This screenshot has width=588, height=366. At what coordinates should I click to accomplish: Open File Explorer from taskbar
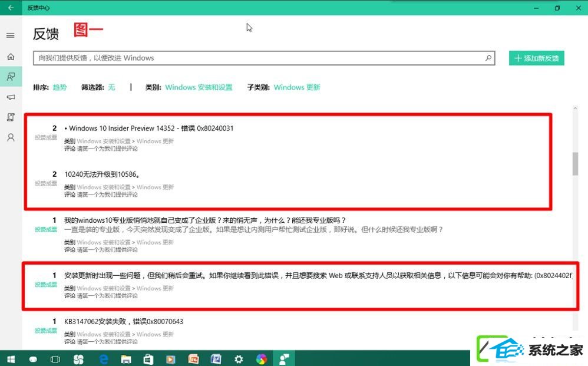(x=126, y=360)
